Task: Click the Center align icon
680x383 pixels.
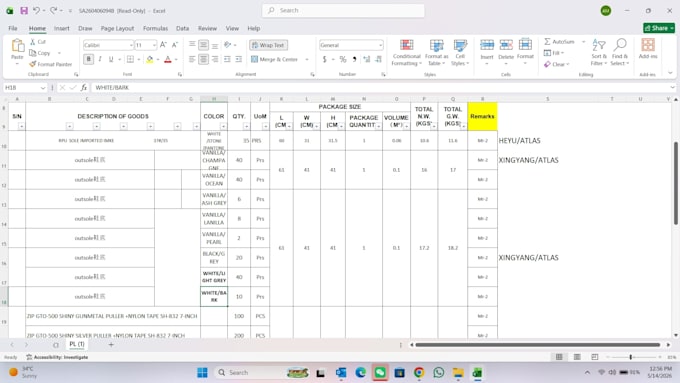Action: [x=203, y=59]
